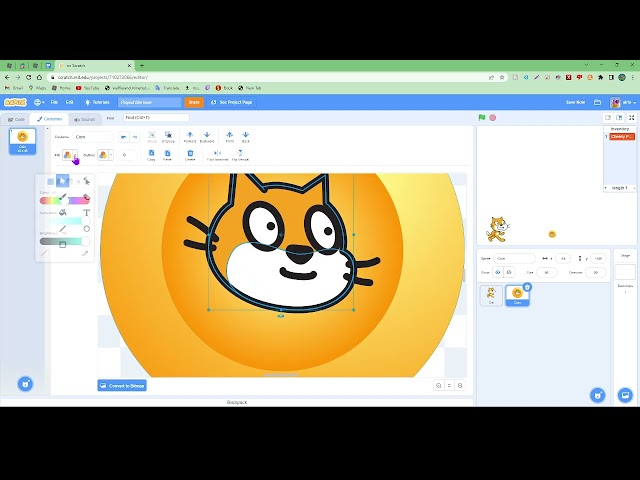Copy the selected shape
This screenshot has height=480, width=640.
(151, 155)
